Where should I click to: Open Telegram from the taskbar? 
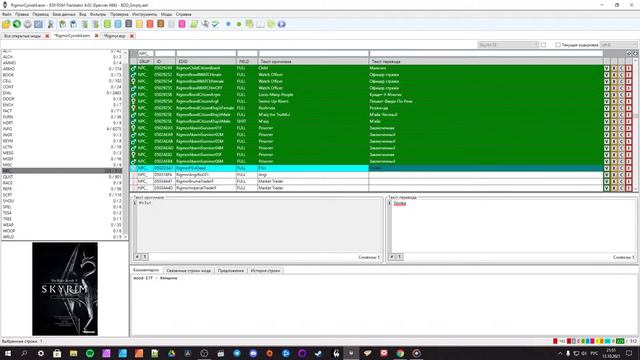(x=237, y=353)
